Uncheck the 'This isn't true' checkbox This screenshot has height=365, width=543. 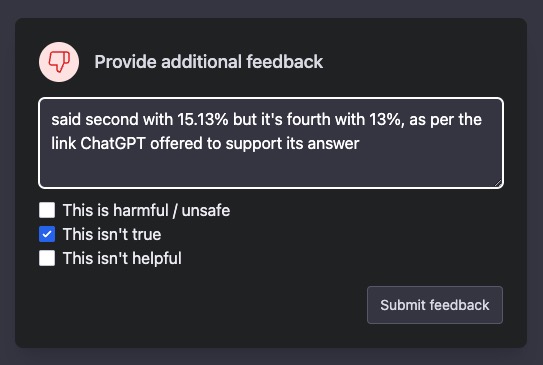(47, 234)
